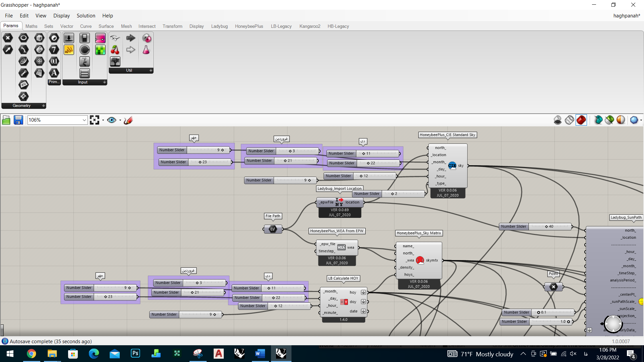Viewport: 644px width, 362px height.
Task: Open the zoom percentage combo box
Action: (57, 120)
